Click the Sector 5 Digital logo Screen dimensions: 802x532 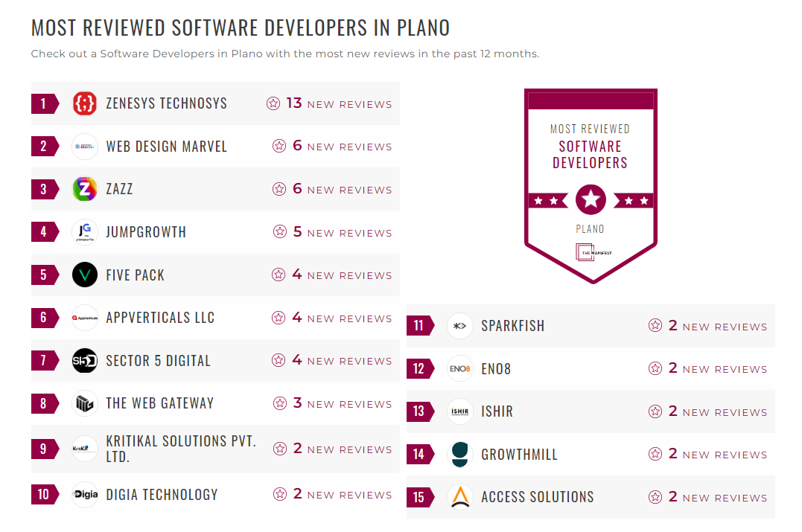coord(85,360)
